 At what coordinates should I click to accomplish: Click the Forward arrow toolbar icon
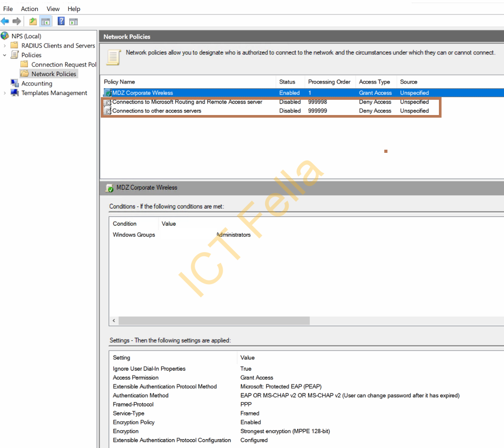17,22
